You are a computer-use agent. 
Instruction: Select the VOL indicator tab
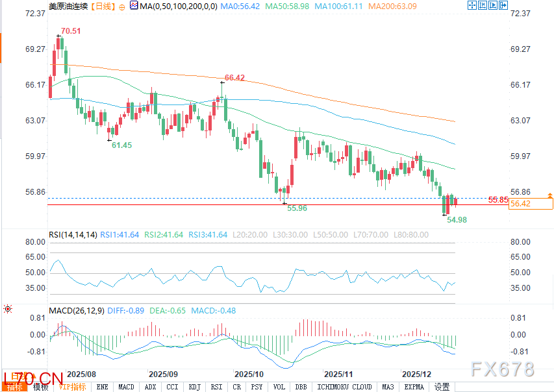click(x=279, y=387)
